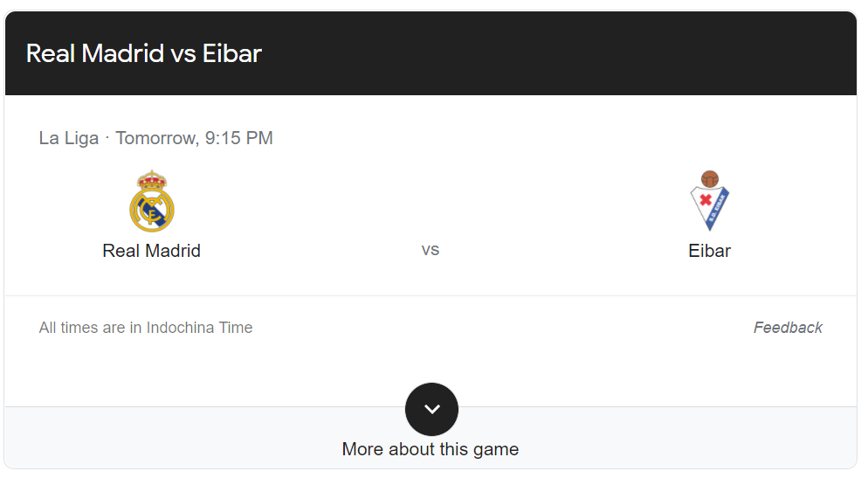The width and height of the screenshot is (868, 478).
Task: Click the Tomorrow, 9:15 PM match time
Action: (x=195, y=138)
